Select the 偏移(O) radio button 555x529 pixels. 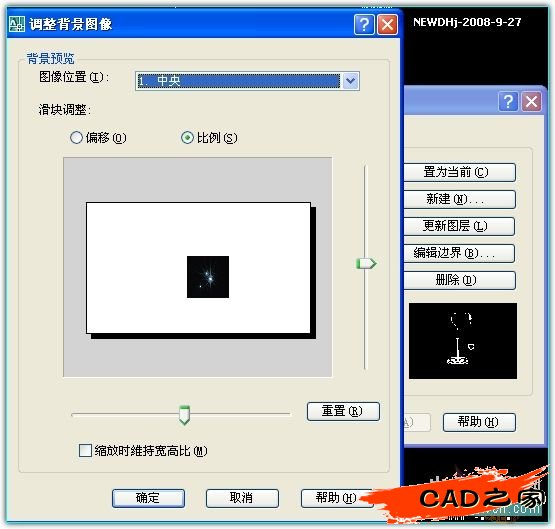click(x=76, y=137)
